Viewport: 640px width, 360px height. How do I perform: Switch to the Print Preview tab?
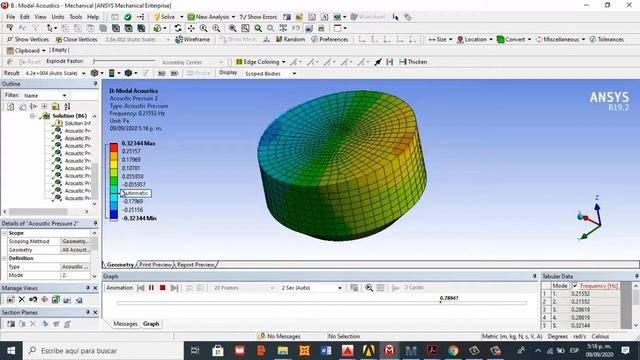[x=155, y=264]
